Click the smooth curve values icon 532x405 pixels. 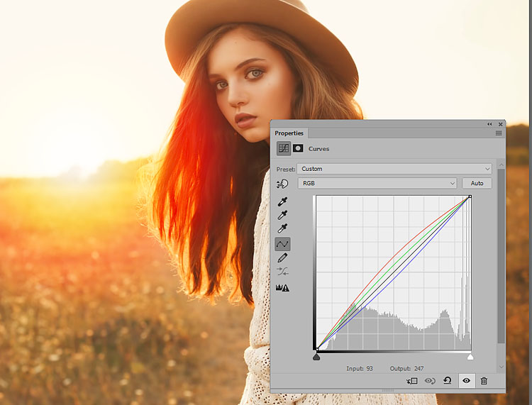click(282, 272)
